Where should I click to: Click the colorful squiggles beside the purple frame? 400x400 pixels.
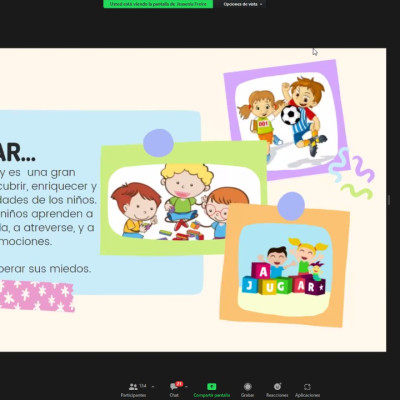[351, 173]
